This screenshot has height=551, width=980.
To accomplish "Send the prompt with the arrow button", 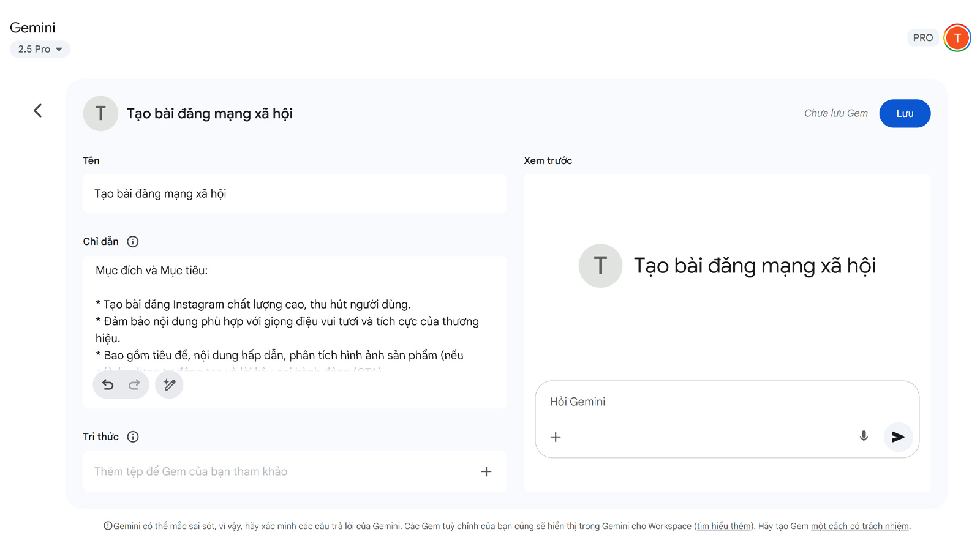I will 898,437.
